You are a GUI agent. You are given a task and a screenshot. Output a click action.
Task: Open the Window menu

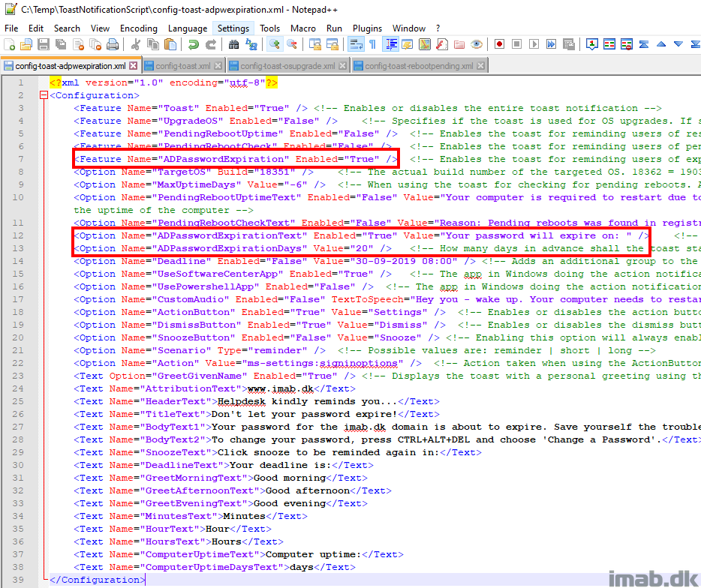(409, 28)
